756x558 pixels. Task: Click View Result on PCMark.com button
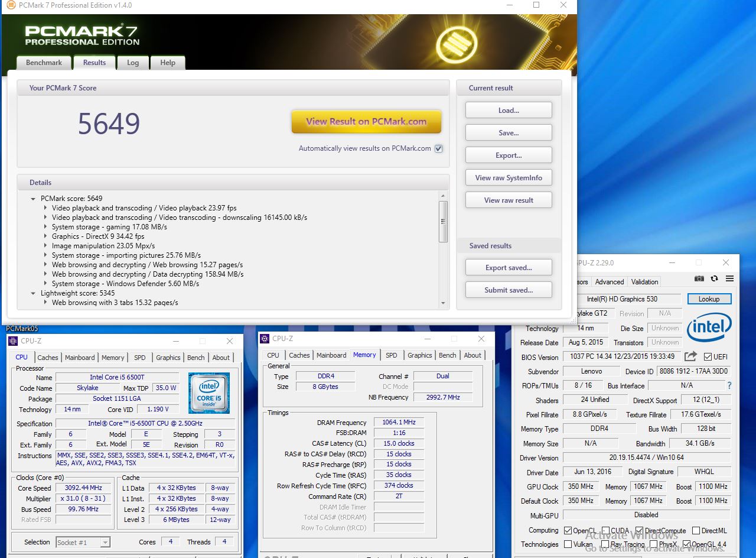point(366,121)
